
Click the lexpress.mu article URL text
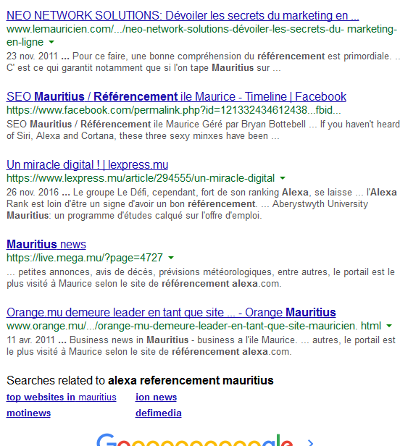(140, 178)
